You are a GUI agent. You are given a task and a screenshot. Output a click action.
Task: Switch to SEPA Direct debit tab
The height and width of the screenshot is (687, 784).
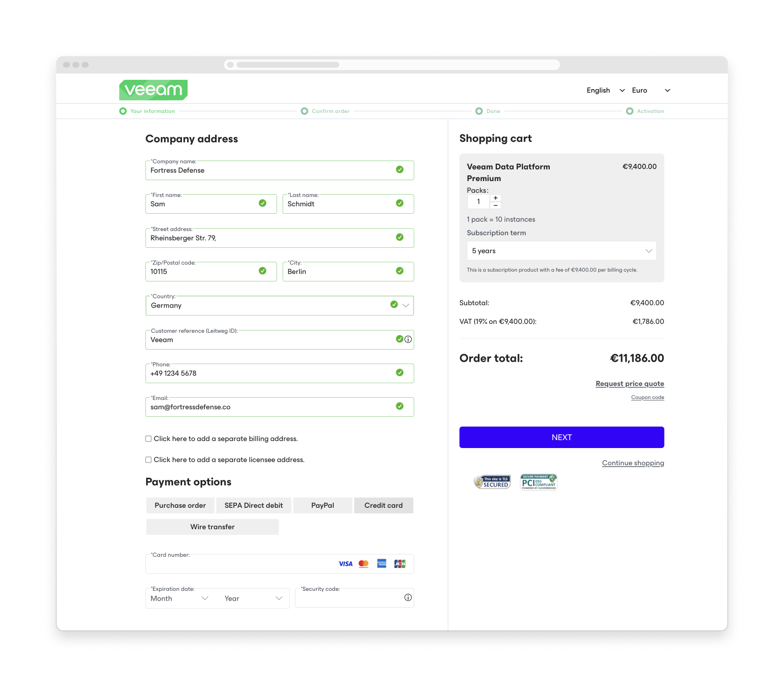tap(253, 505)
